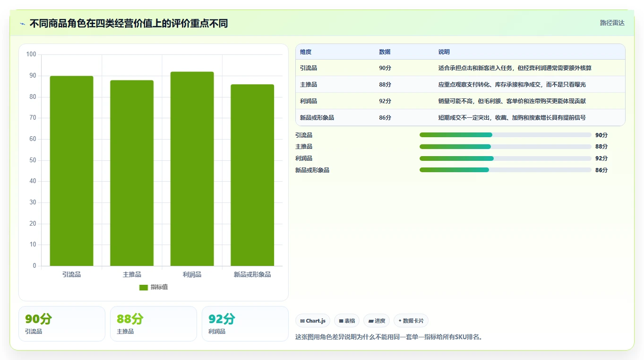The height and width of the screenshot is (360, 644).
Task: Click the icon inside the 表格 chip
Action: 341,321
